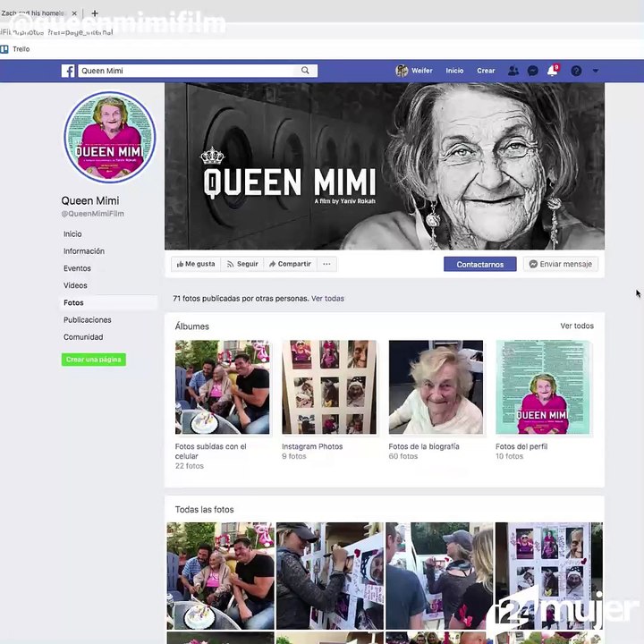Open Publicaciones in page sidebar
644x644 pixels.
[87, 320]
